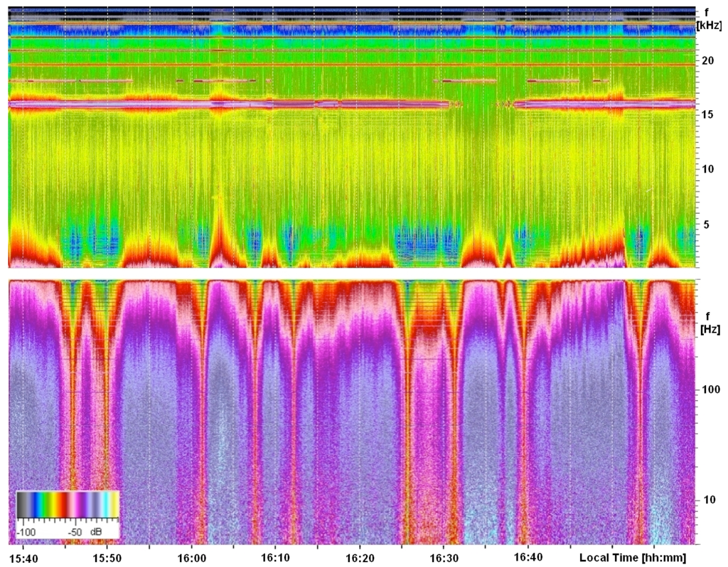This screenshot has width=728, height=567.
Task: Select the 16:20 time tick label
Action: pyautogui.click(x=360, y=558)
